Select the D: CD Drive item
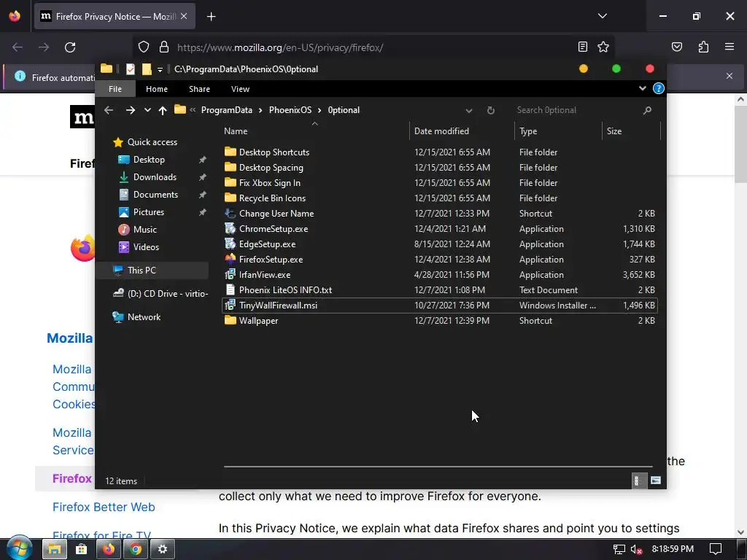Viewport: 747px width, 560px height. [x=160, y=293]
